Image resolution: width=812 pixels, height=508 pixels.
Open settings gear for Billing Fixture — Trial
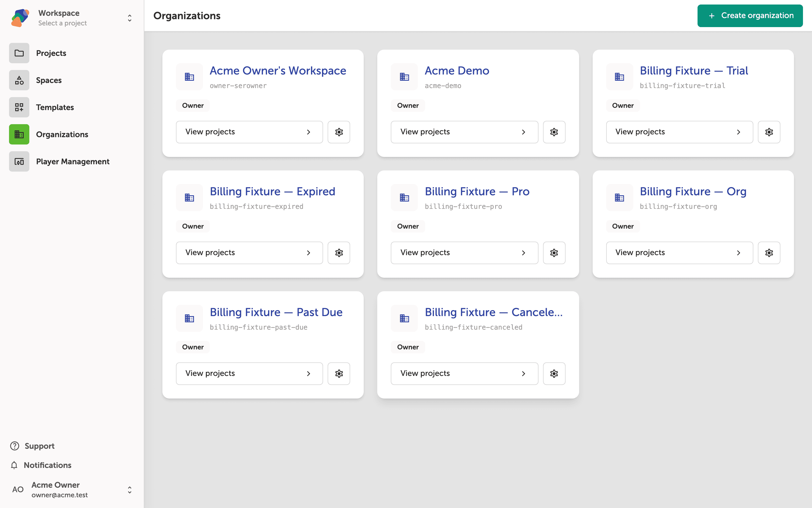pos(769,132)
